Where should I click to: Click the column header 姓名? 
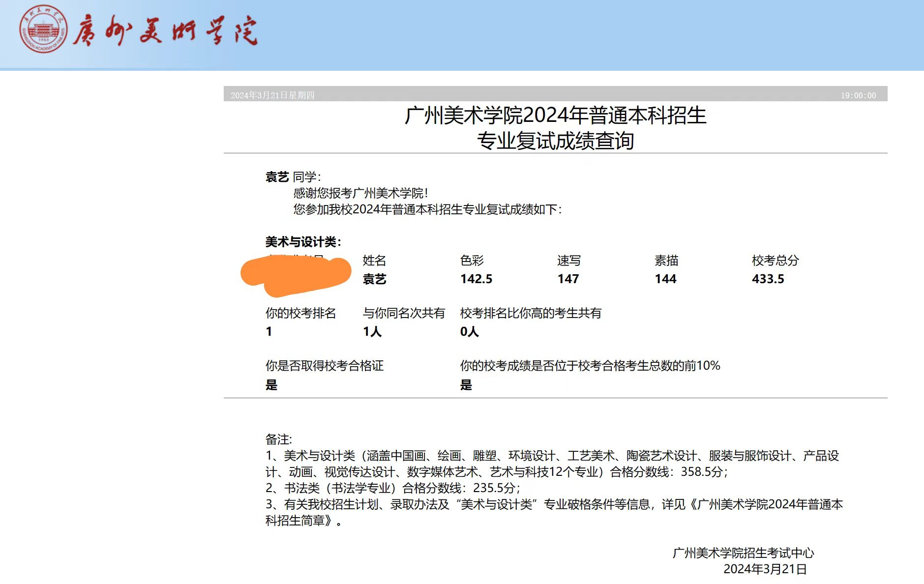[x=374, y=261]
